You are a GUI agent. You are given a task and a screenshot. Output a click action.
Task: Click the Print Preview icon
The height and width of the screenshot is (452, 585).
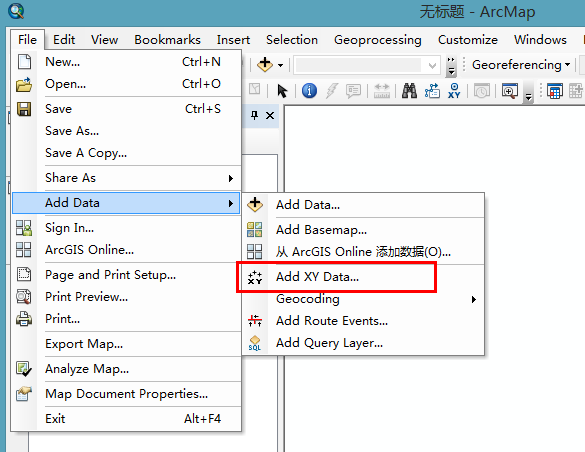point(24,297)
